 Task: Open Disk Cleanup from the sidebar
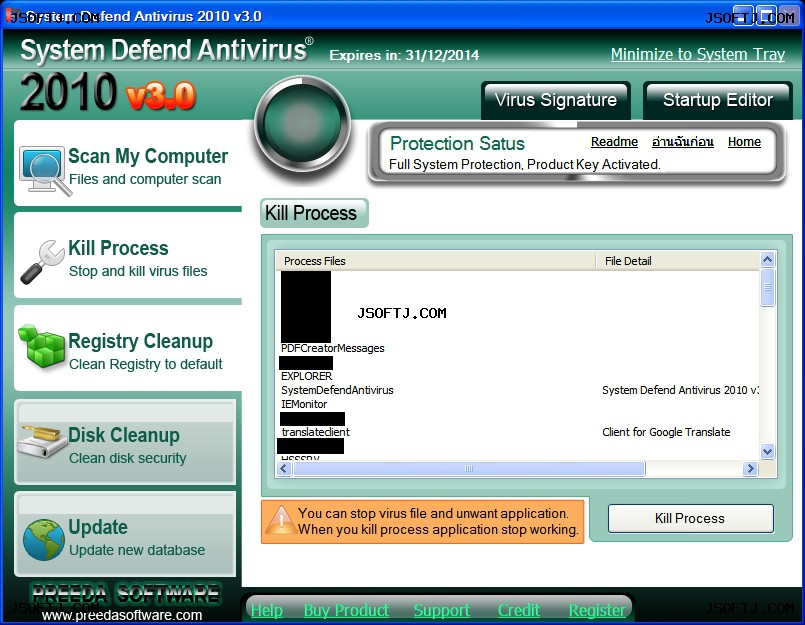[125, 442]
